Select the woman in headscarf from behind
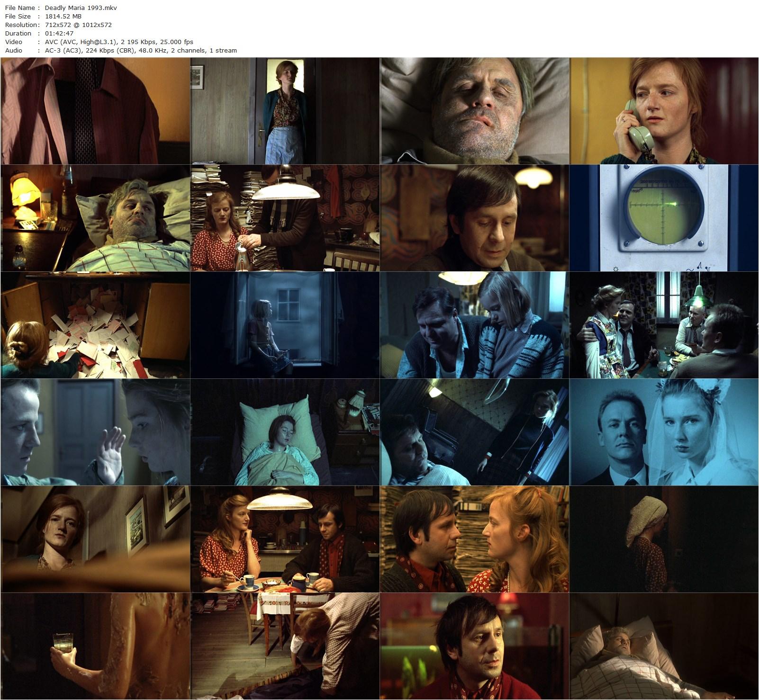The image size is (759, 700). pyautogui.click(x=664, y=539)
